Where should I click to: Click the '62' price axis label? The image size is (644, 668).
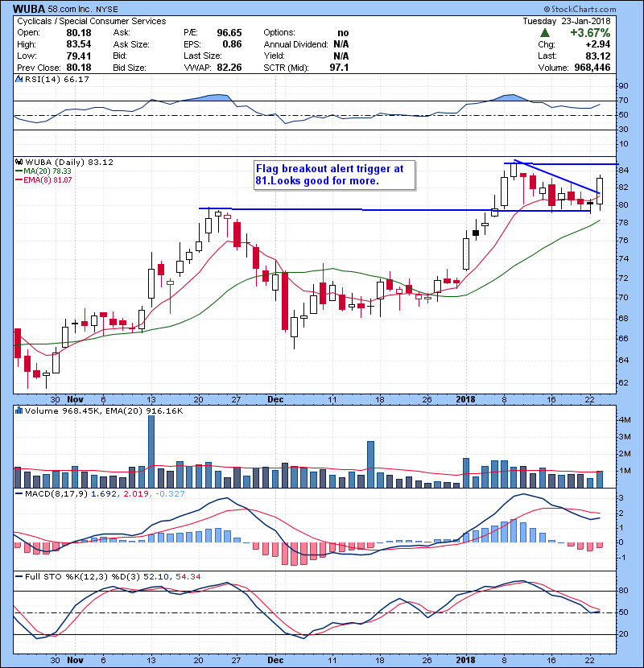[x=623, y=382]
